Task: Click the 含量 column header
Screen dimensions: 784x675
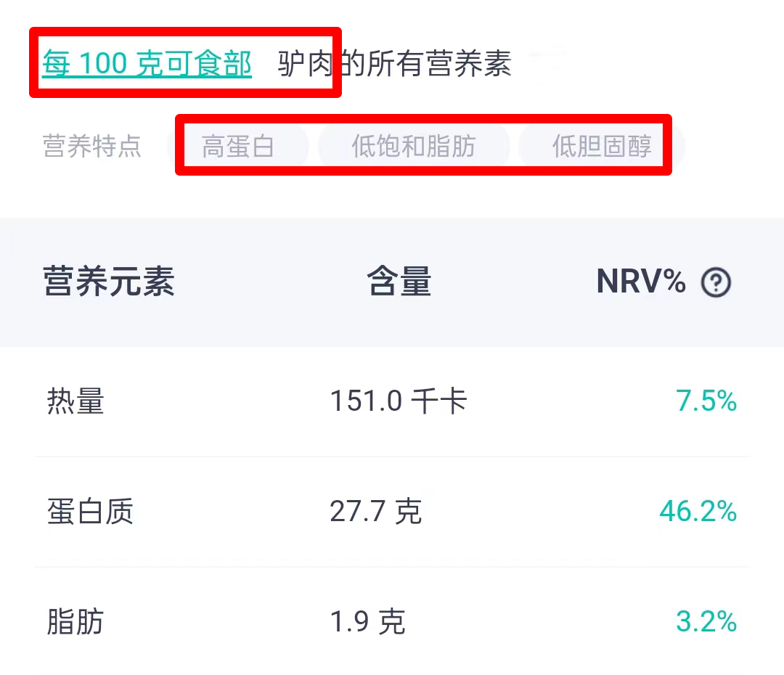Action: point(399,282)
